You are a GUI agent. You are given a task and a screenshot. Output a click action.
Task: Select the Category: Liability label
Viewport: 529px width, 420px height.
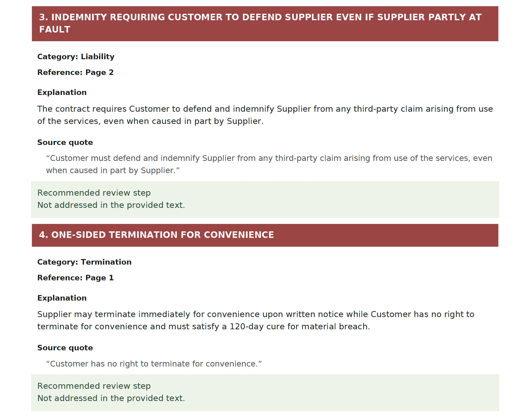point(76,57)
